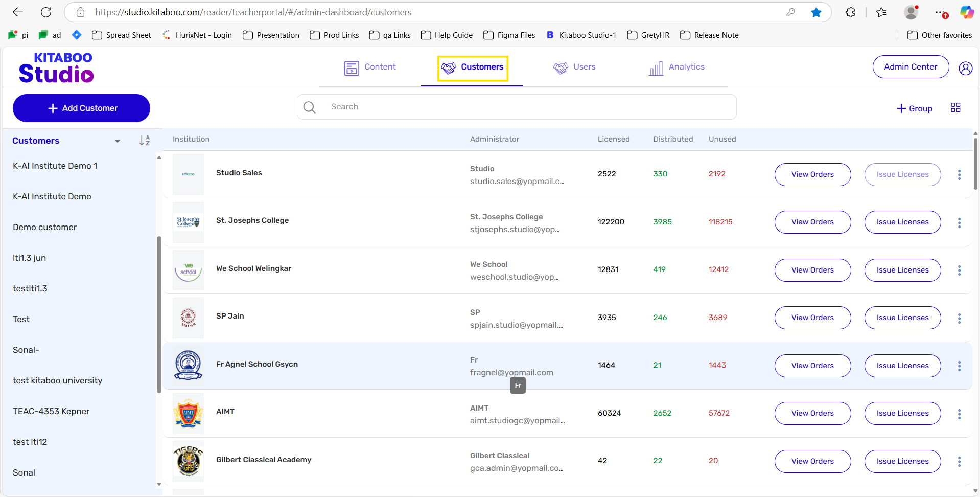Click the sidebar scroll down arrow

tap(159, 484)
